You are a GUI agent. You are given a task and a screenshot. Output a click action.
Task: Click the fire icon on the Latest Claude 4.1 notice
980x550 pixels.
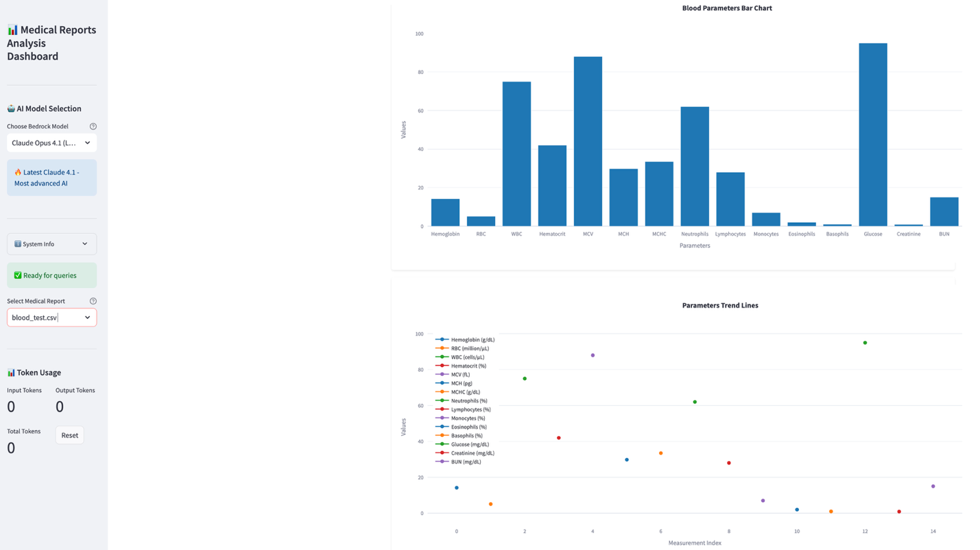click(16, 172)
